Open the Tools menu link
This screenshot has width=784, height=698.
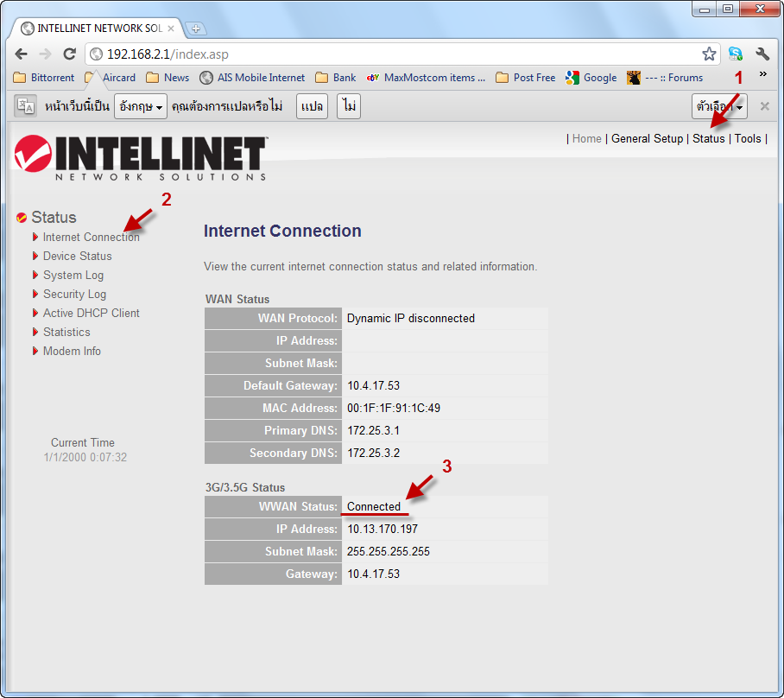748,138
